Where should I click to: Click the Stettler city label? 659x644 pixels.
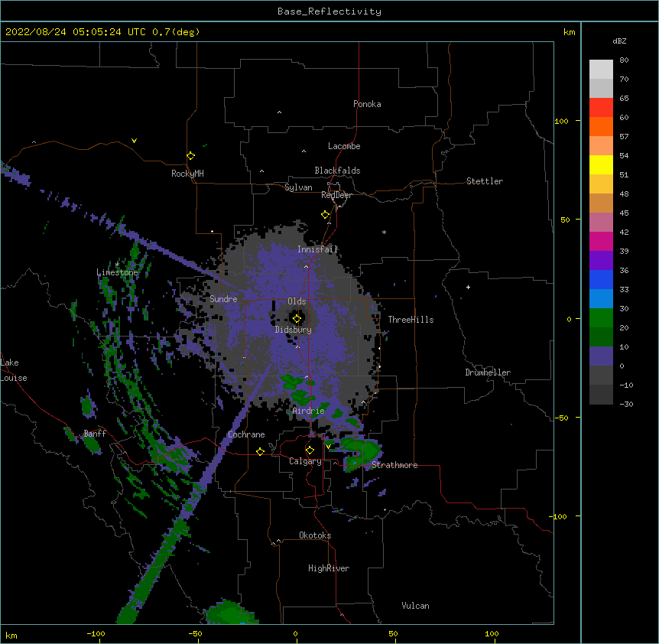point(485,181)
